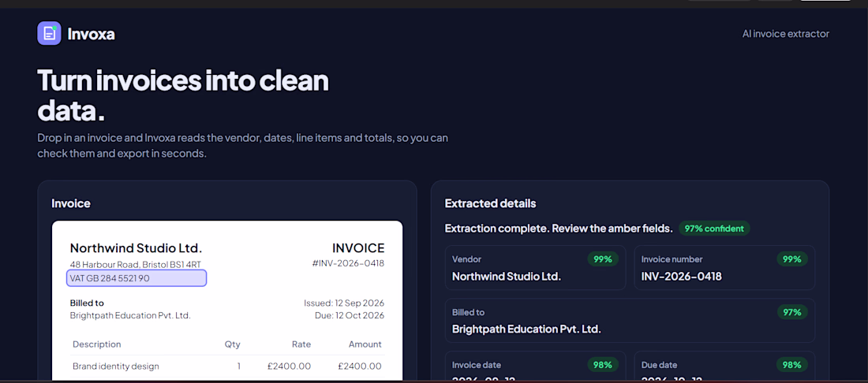Select the Due date extracted field

(724, 367)
